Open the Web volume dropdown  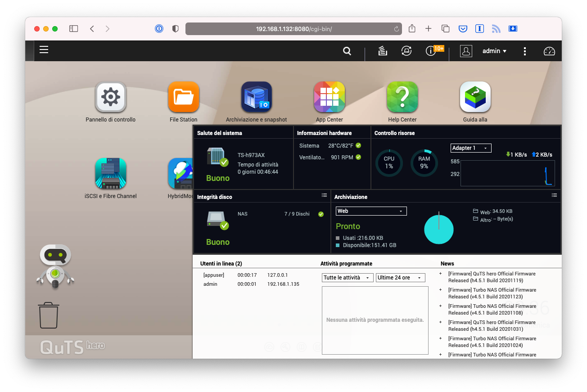(x=371, y=211)
